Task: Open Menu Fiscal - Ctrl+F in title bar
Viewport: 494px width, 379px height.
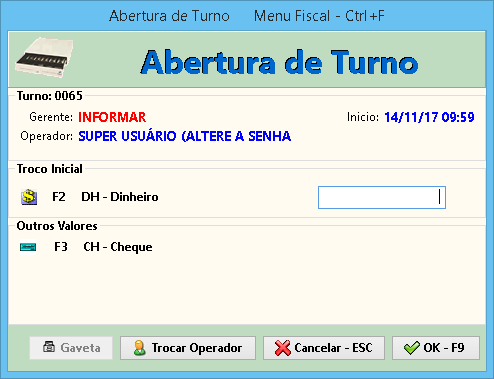Action: coord(319,16)
